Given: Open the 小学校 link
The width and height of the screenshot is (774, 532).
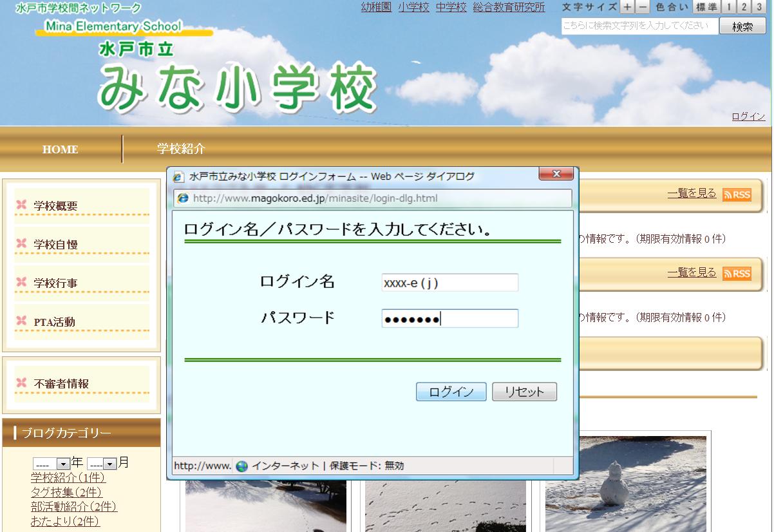Looking at the screenshot, I should tap(413, 7).
